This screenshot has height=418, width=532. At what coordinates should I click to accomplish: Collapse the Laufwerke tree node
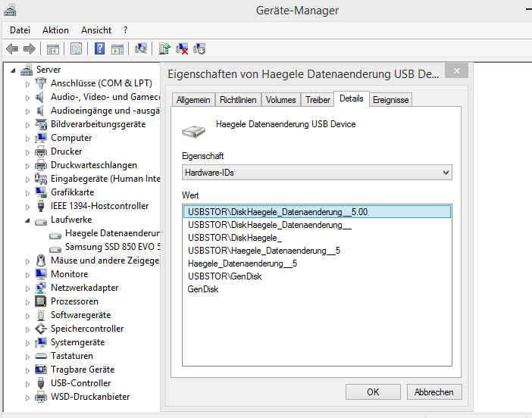pyautogui.click(x=28, y=220)
